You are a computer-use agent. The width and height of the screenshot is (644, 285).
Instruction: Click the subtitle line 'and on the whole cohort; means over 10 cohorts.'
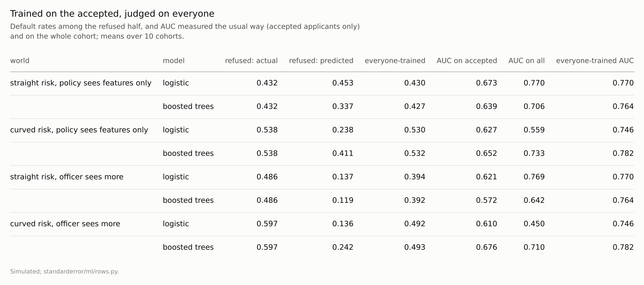click(97, 37)
